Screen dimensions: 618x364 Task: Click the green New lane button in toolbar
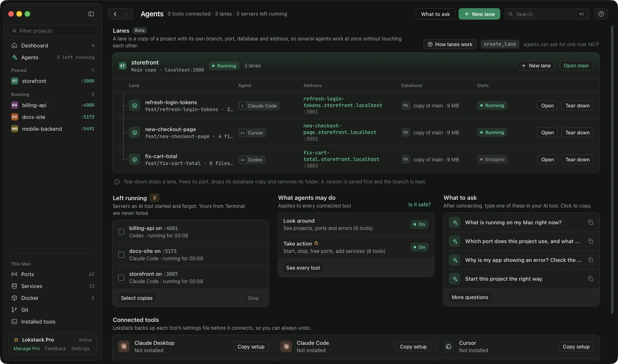(x=479, y=14)
